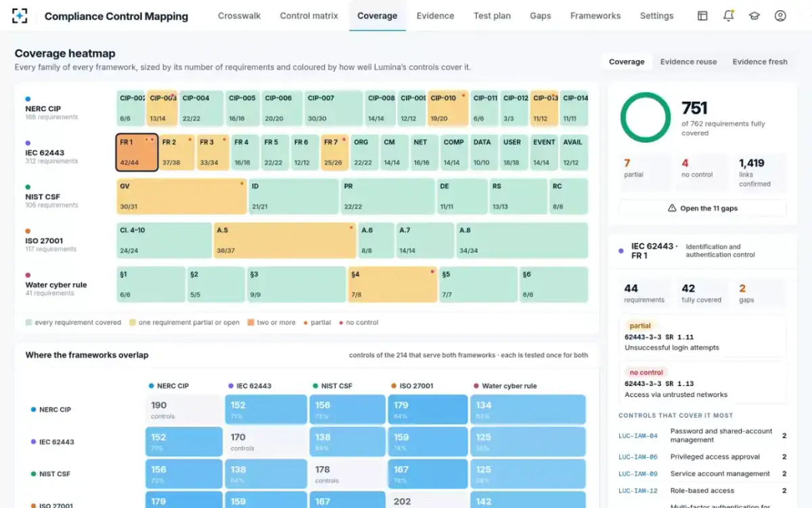Open the user account icon
Image resolution: width=812 pixels, height=508 pixels.
pos(780,16)
